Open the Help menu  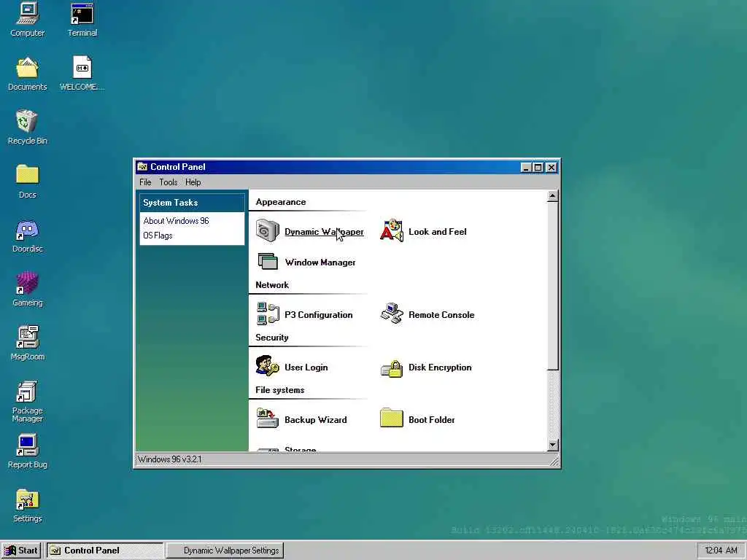(x=193, y=182)
